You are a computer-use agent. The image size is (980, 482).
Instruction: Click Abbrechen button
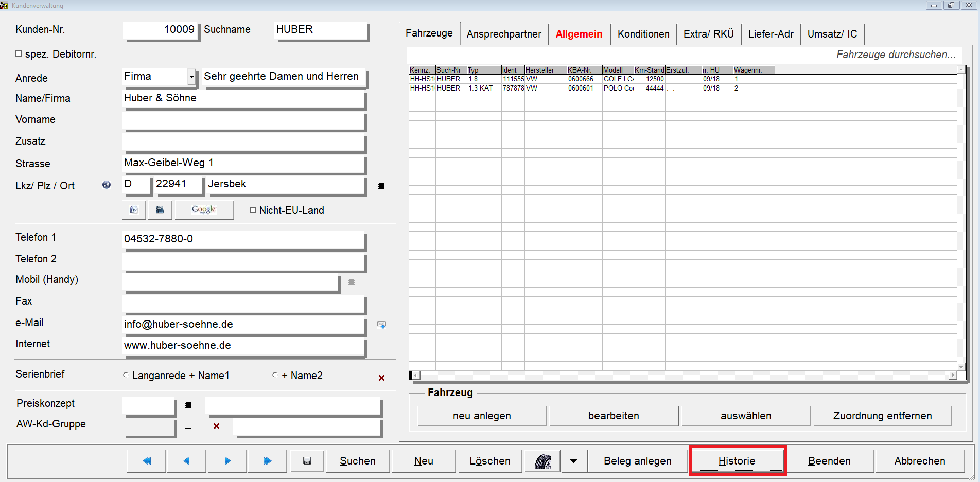point(920,461)
